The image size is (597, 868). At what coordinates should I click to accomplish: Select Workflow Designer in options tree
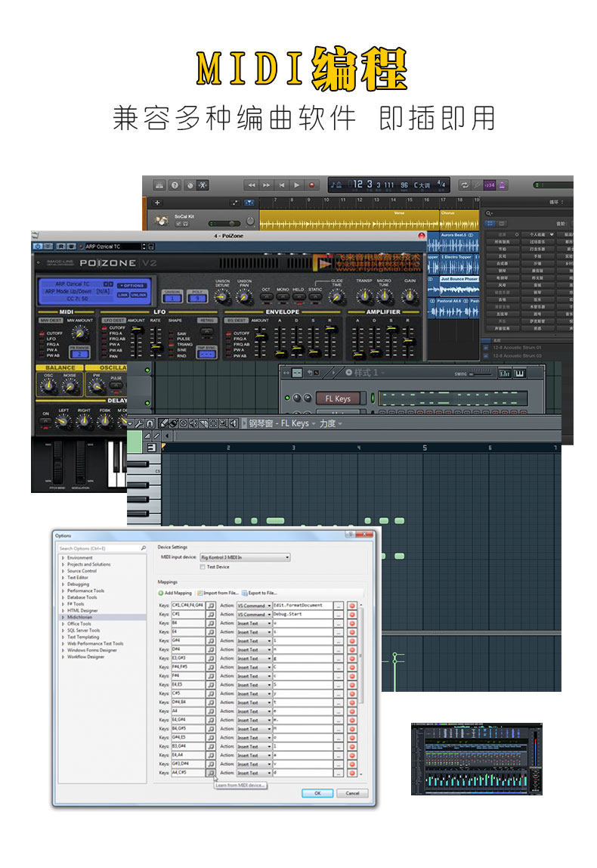85,657
